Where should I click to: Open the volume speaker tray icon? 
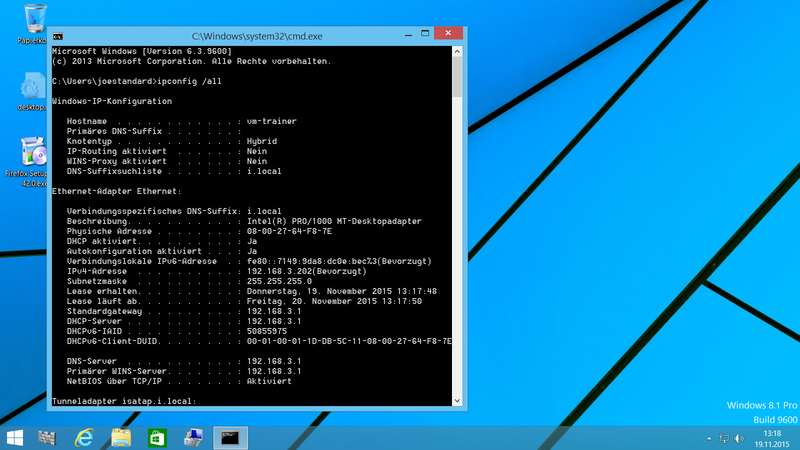pos(740,438)
